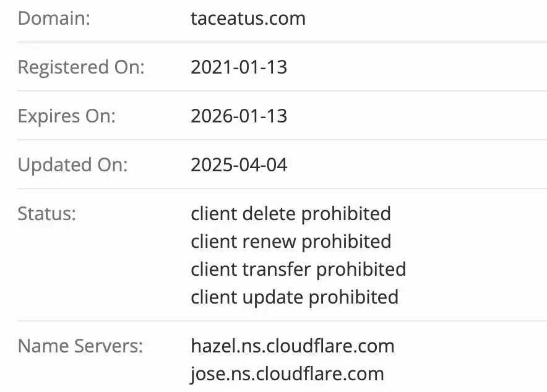Select expiry date 2026-01-13
This screenshot has height=392, width=547.
click(239, 116)
